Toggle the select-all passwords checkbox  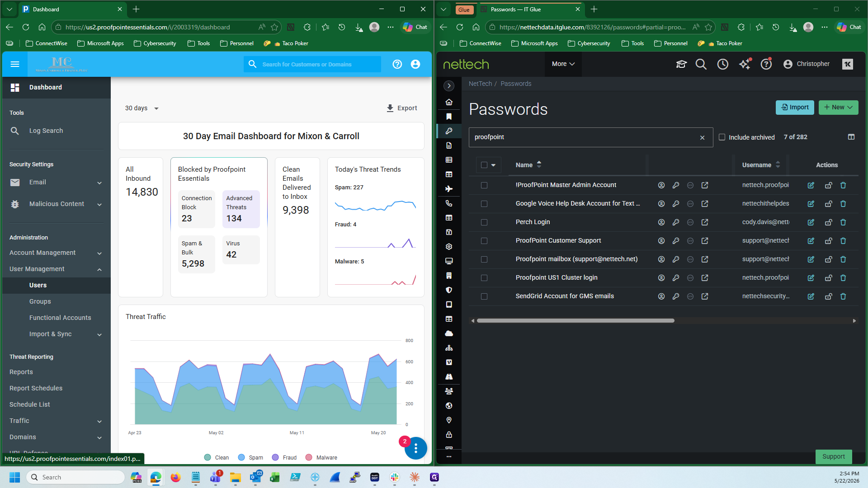pos(484,165)
